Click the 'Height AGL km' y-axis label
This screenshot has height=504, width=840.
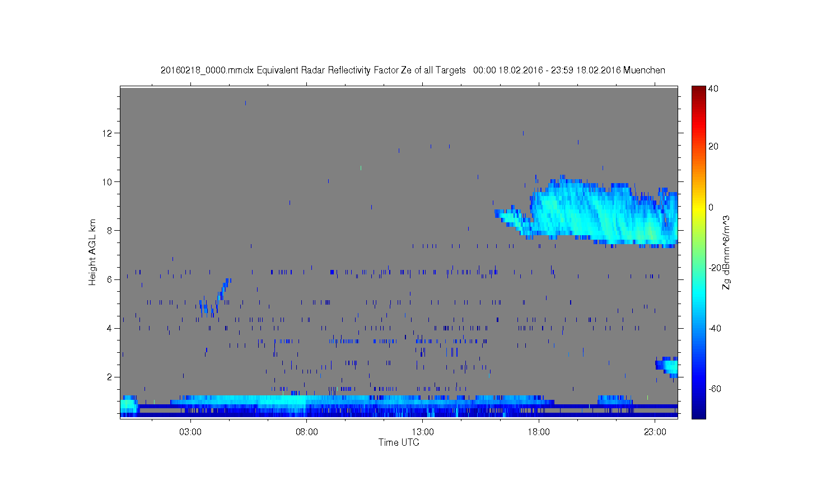pyautogui.click(x=92, y=252)
